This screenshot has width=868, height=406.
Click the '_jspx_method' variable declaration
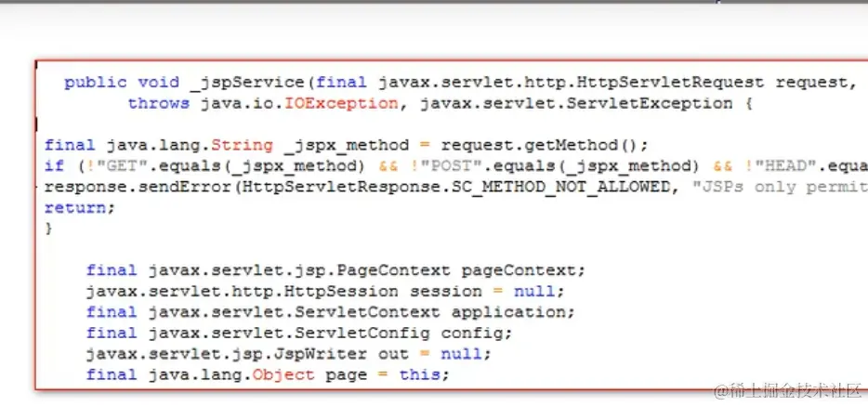coord(346,146)
